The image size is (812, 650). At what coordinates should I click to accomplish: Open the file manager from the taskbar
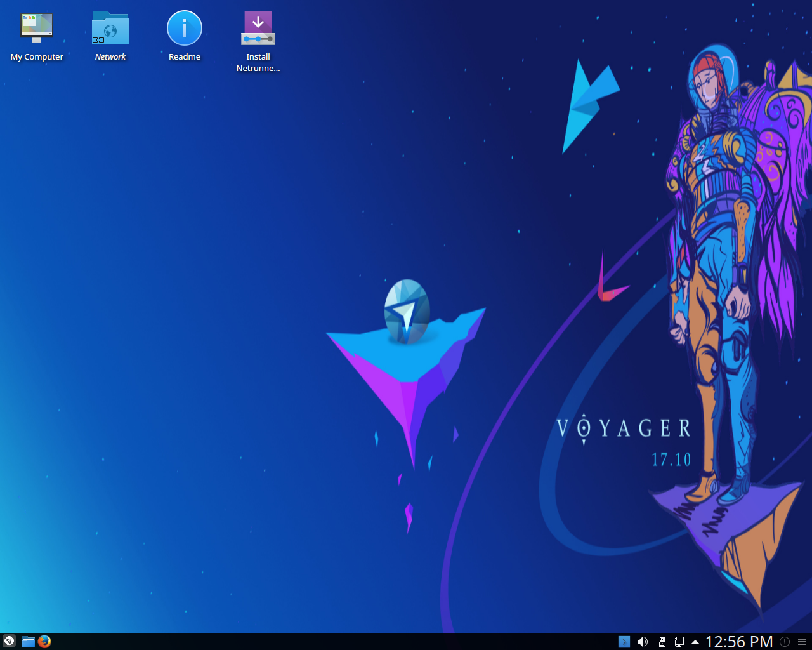[x=29, y=641]
